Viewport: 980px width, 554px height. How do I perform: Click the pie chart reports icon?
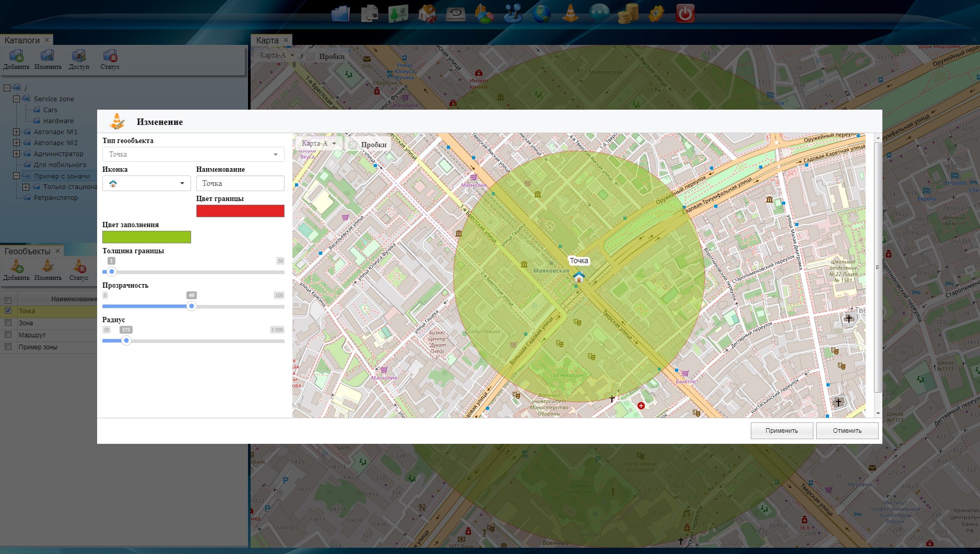coord(484,13)
